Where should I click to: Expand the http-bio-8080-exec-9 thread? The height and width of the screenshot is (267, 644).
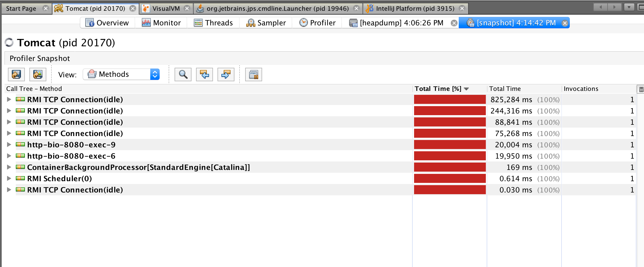[x=9, y=145]
